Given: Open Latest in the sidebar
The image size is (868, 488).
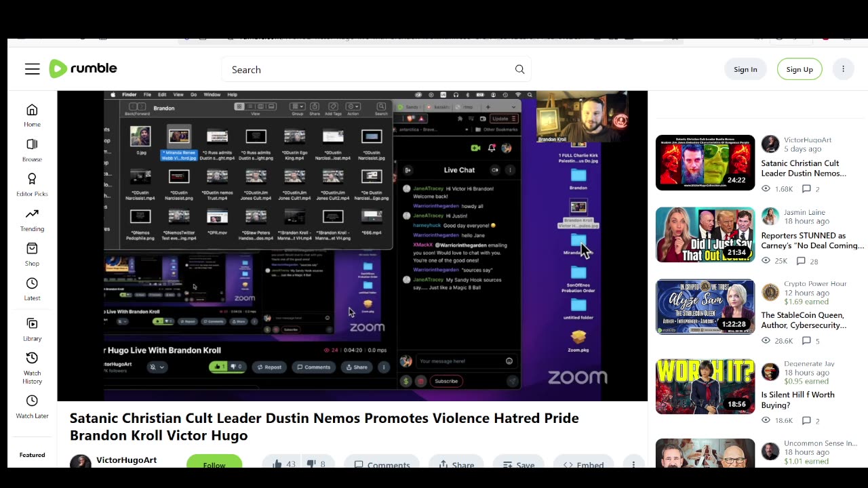Looking at the screenshot, I should click(32, 289).
